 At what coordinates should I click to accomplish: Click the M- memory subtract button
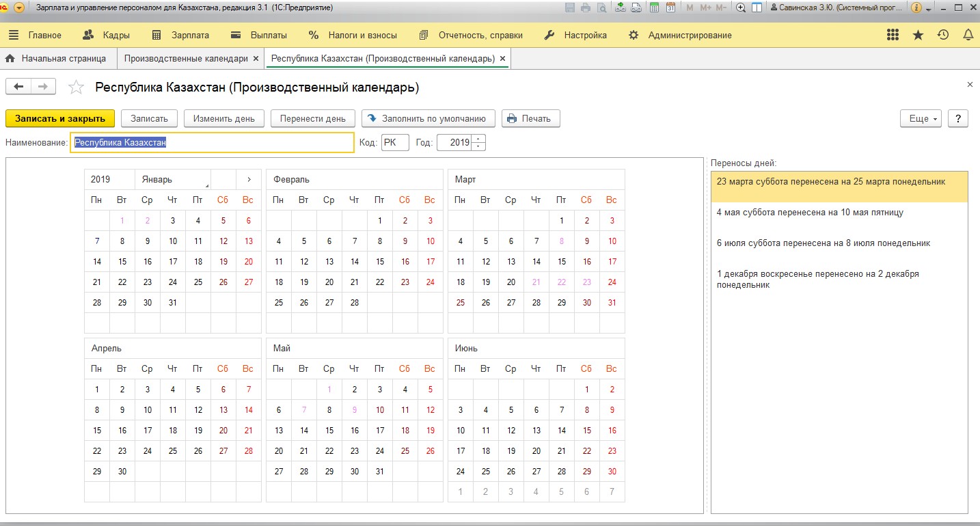tap(721, 8)
